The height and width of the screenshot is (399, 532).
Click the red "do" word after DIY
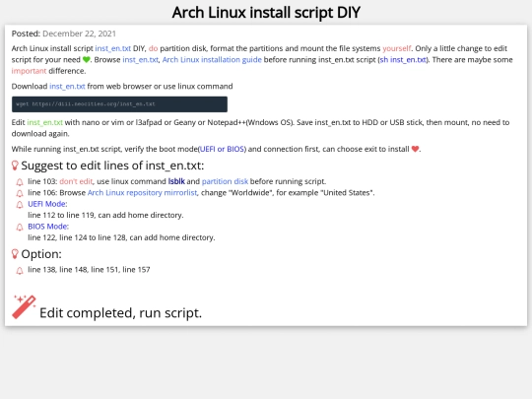coord(153,48)
